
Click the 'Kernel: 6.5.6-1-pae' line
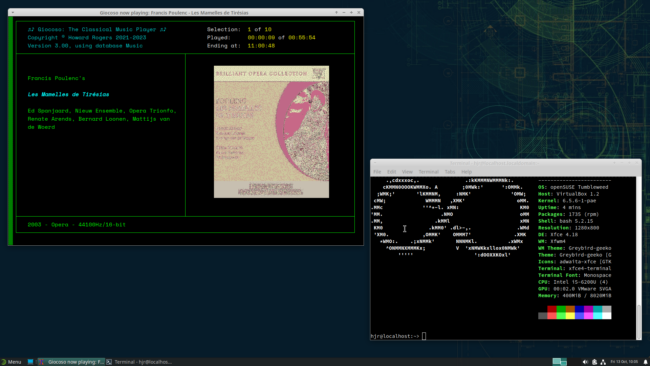[567, 201]
